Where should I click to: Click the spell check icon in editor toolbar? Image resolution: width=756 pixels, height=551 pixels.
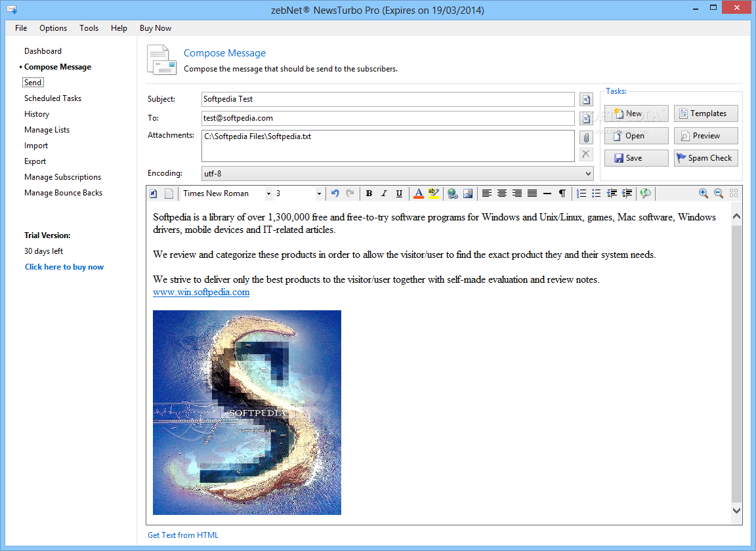point(646,194)
